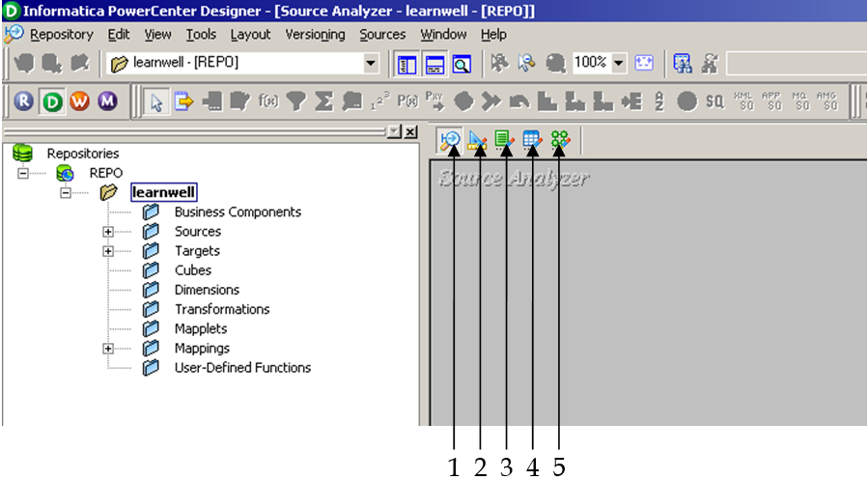
Task: Select the Transformations folder in tree
Action: tap(221, 309)
